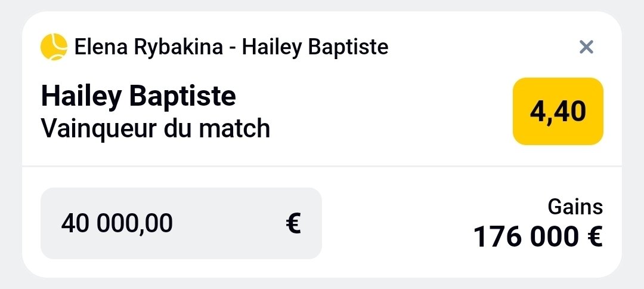
Task: Click the yellow tennis ball sport icon
Action: tap(54, 47)
